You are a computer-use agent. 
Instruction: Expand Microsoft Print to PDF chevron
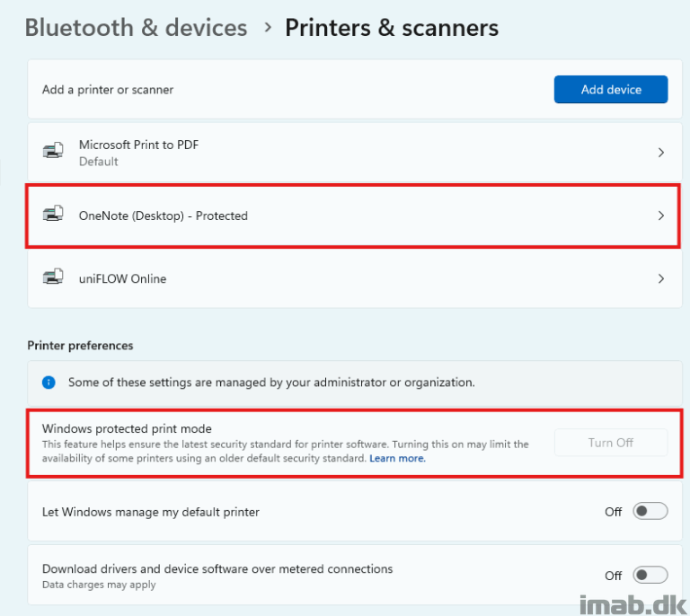661,153
